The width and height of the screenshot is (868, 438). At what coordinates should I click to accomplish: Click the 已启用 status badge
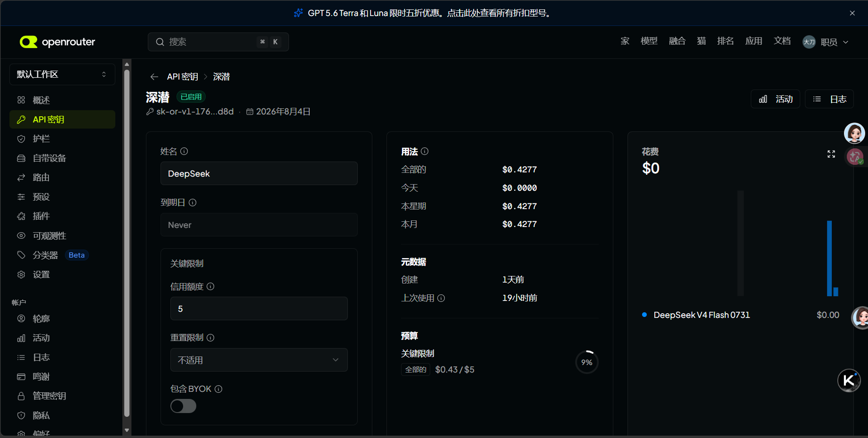tap(191, 97)
